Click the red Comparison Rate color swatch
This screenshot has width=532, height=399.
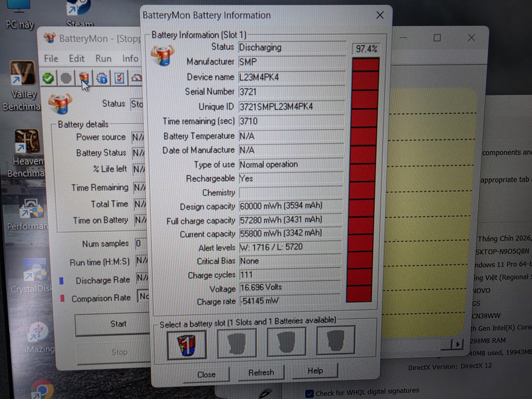click(x=62, y=298)
